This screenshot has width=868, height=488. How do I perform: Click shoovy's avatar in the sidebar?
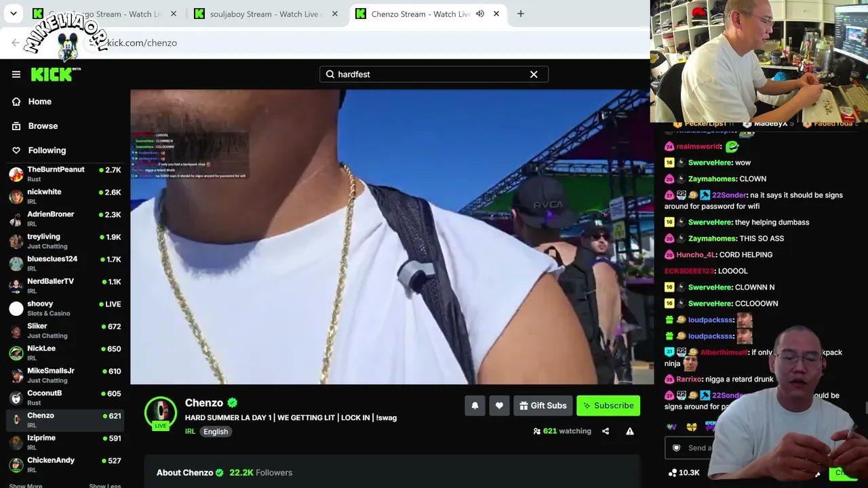[x=16, y=308]
